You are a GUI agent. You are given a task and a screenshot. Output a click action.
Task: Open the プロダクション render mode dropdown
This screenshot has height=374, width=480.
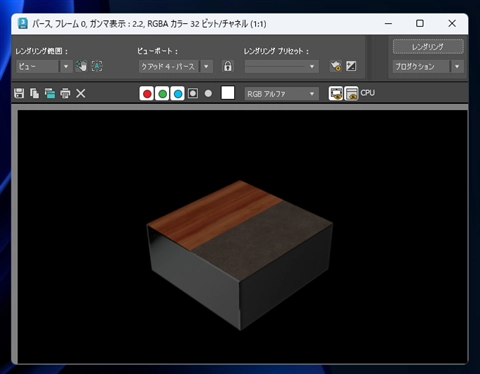pos(428,67)
